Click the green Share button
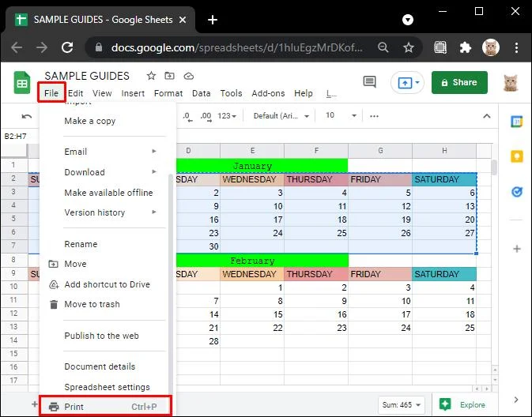The image size is (532, 417). (x=459, y=82)
